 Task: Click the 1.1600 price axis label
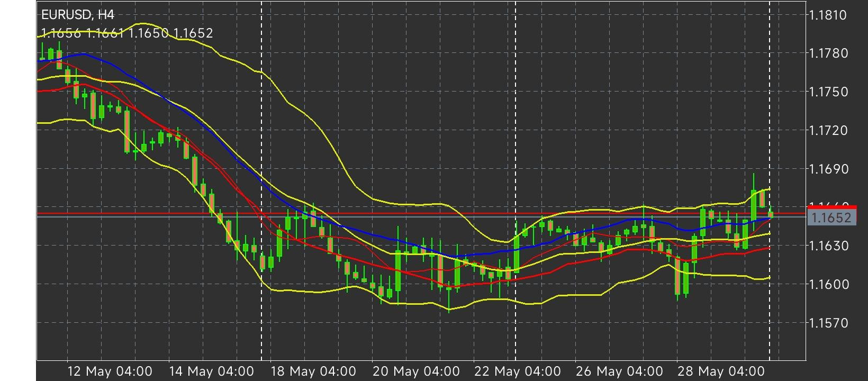click(x=828, y=285)
